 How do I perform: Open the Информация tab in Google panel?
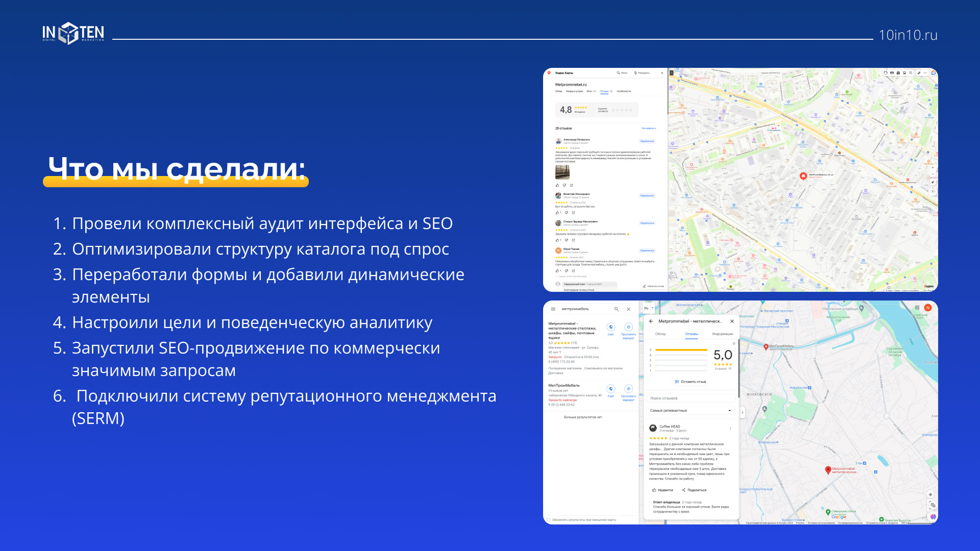pyautogui.click(x=722, y=334)
